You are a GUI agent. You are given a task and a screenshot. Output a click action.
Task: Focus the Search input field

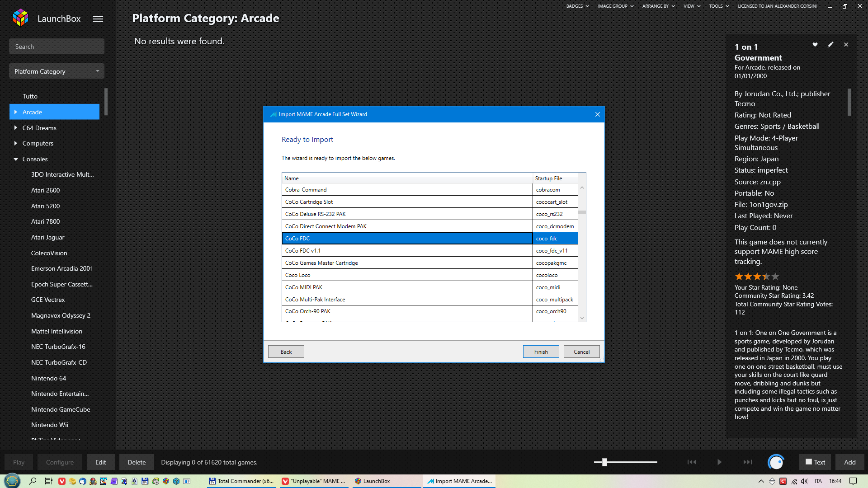[57, 47]
